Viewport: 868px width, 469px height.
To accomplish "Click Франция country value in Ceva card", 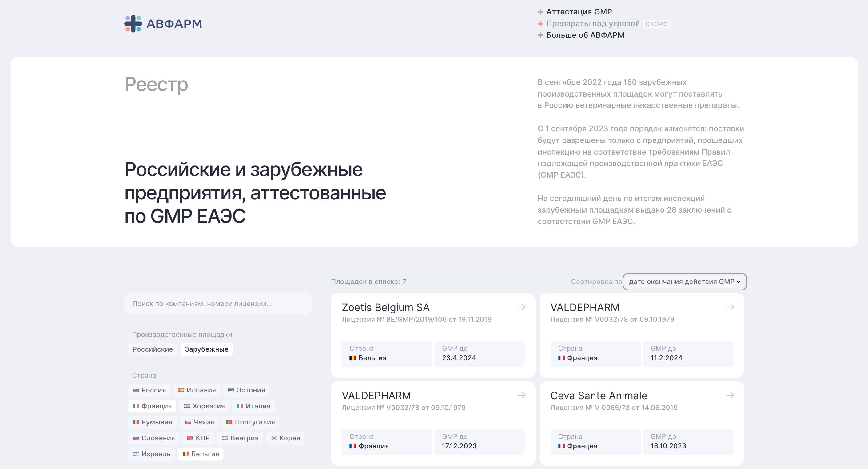I will [x=578, y=446].
